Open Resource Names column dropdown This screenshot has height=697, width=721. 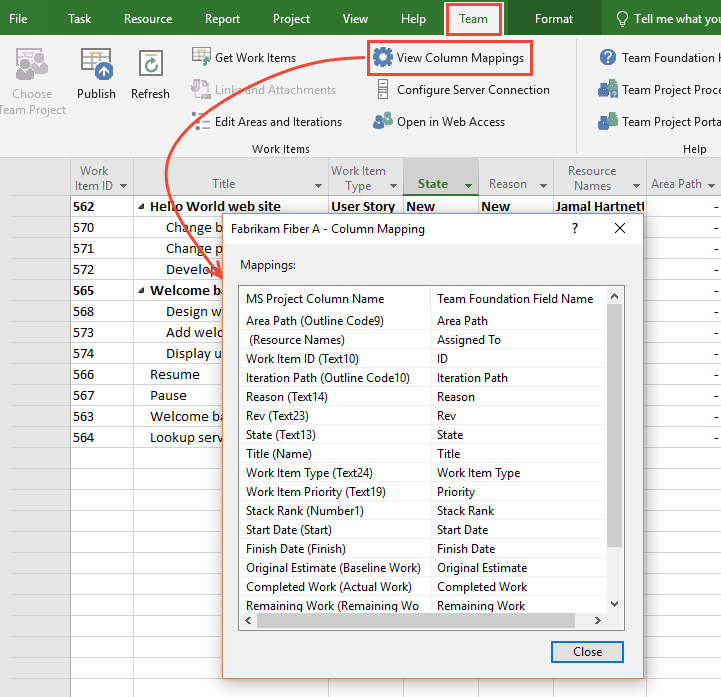coord(636,186)
